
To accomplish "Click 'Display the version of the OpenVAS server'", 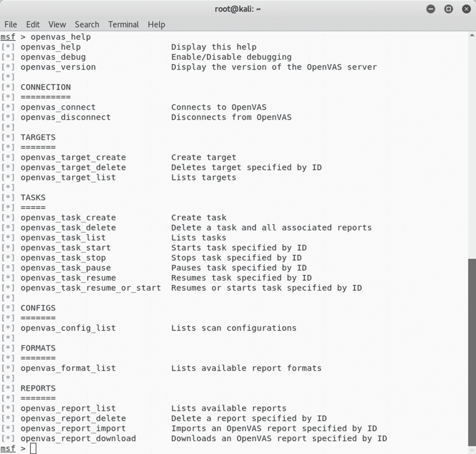I will pos(274,67).
